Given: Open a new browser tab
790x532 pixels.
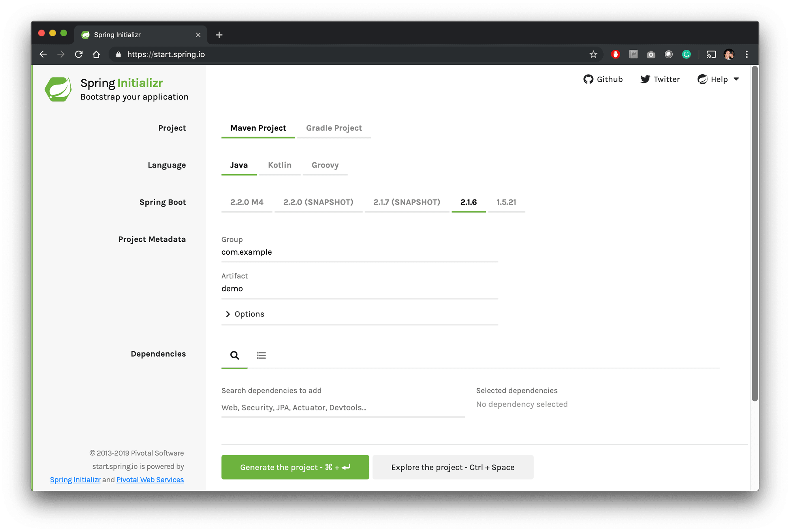Looking at the screenshot, I should click(x=219, y=35).
